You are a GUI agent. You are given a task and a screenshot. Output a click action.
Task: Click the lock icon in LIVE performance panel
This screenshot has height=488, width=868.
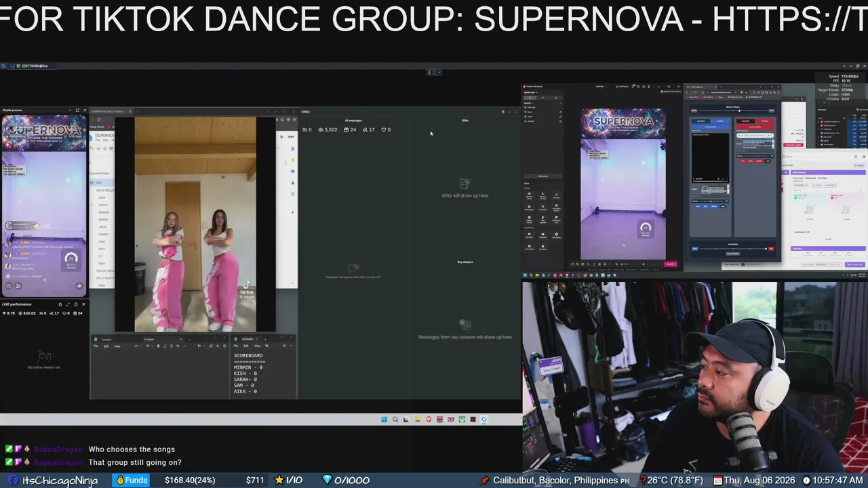[60, 304]
